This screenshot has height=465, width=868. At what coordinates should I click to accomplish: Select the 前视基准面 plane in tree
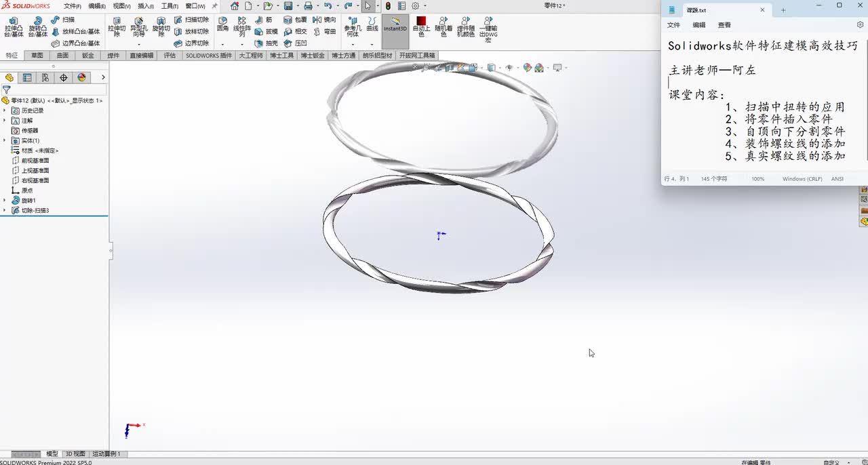click(x=31, y=161)
